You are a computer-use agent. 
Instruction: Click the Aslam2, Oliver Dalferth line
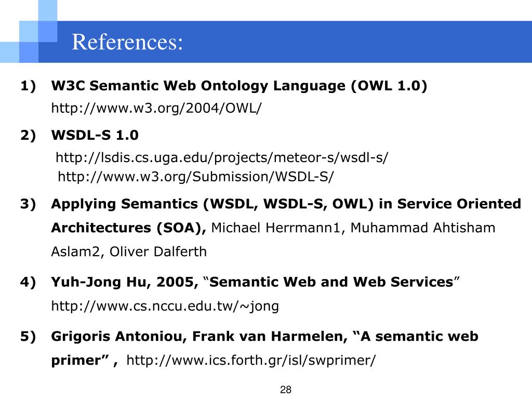coord(129,252)
